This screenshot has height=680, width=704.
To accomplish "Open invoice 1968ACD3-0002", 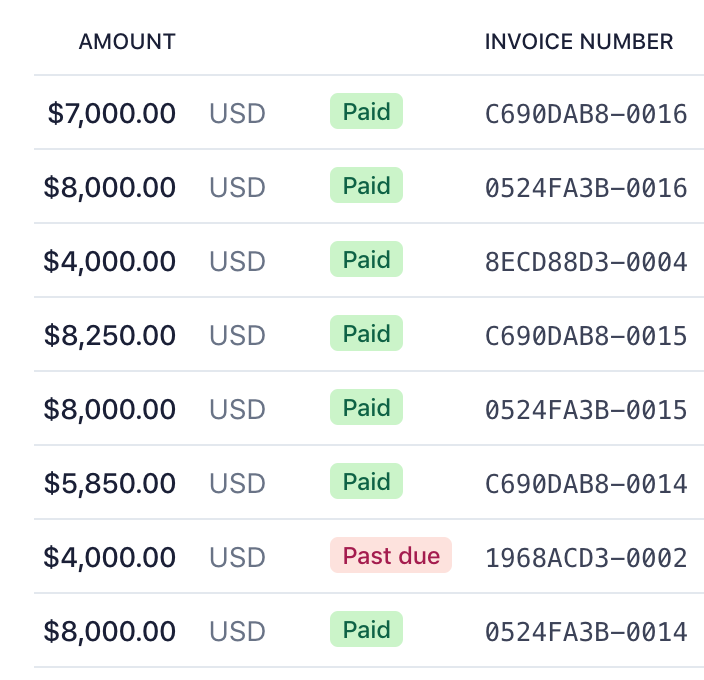I will [x=586, y=558].
